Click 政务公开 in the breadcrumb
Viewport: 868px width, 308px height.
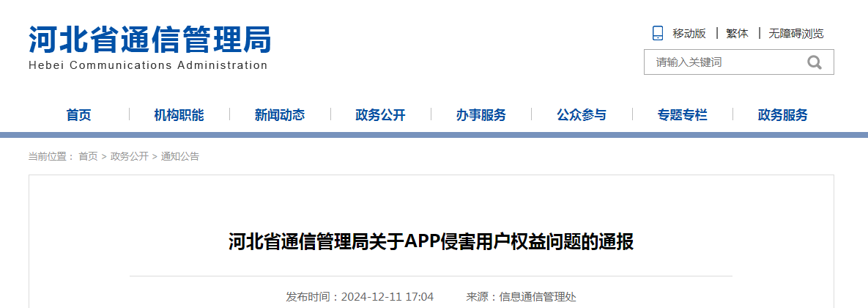click(130, 156)
